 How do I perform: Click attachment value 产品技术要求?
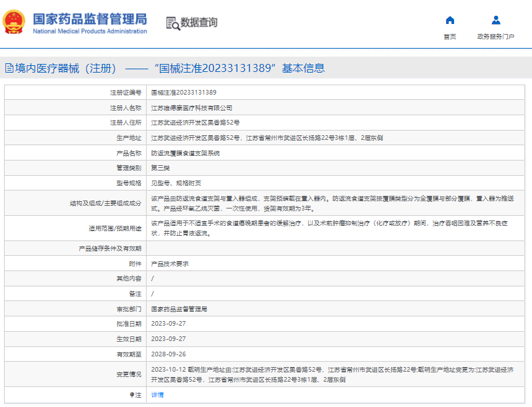coord(170,264)
